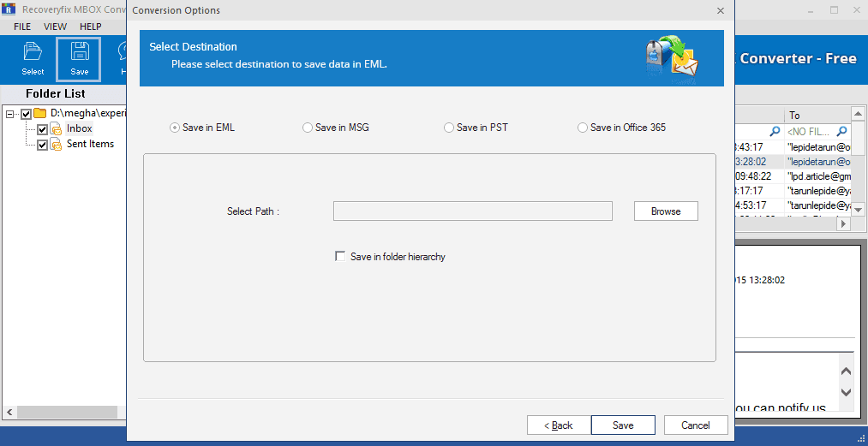Image resolution: width=868 pixels, height=446 pixels.
Task: Click email list scroll up arrow
Action: [858, 115]
